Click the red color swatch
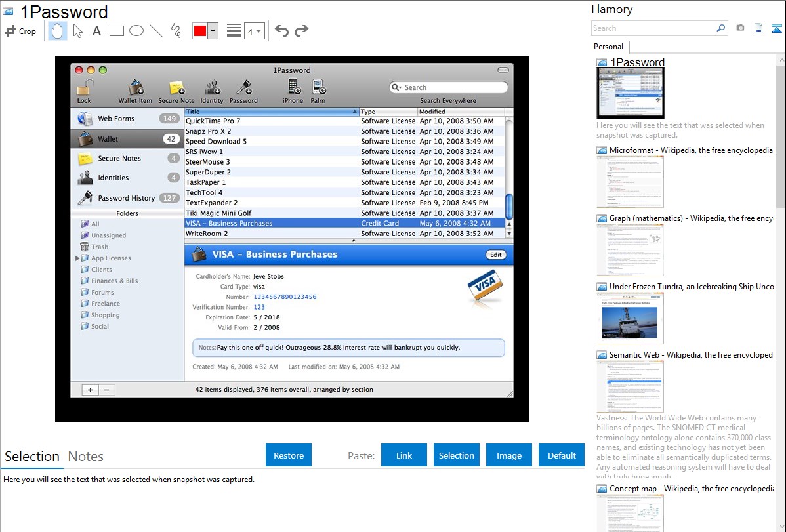The height and width of the screenshot is (532, 786). tap(199, 31)
